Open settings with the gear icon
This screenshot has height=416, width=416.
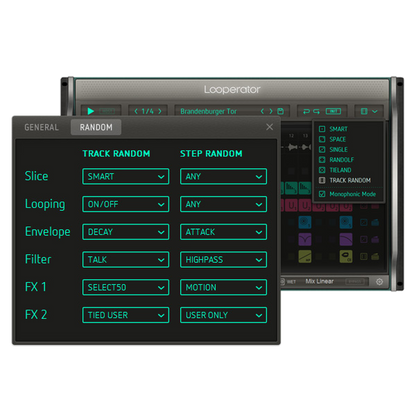pos(379,282)
